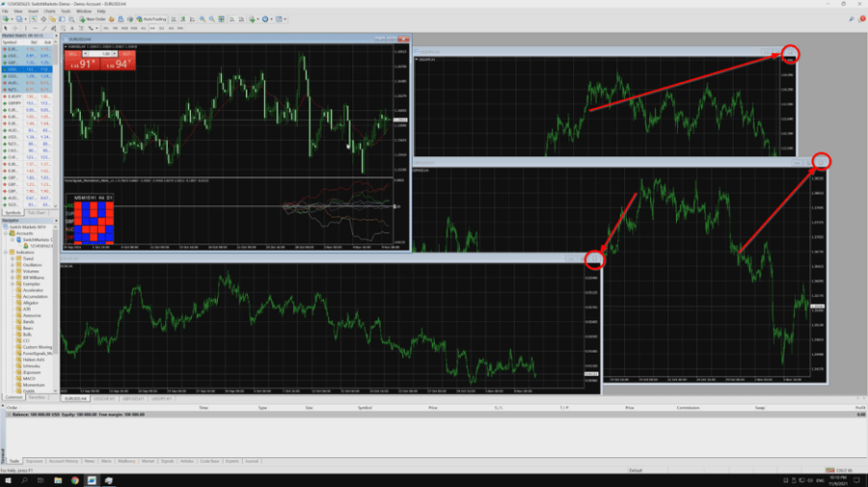868x487 pixels.
Task: Toggle the Market Watch panel icon
Action: [x=34, y=19]
